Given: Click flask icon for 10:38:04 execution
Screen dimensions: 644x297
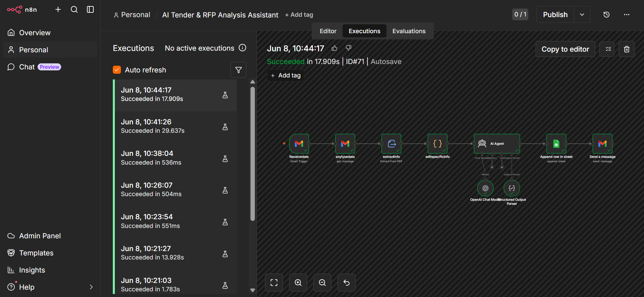Looking at the screenshot, I should coord(225,159).
